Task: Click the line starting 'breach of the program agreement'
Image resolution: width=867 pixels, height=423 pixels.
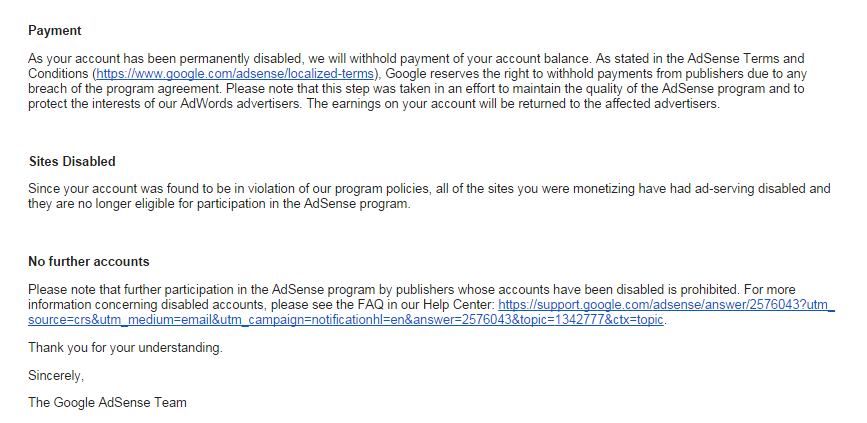Action: (416, 88)
